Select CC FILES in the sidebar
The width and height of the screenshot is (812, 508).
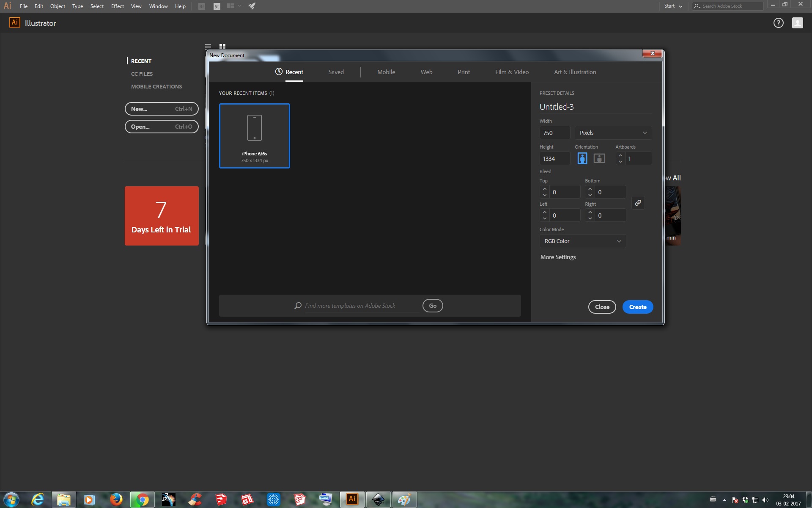click(142, 74)
